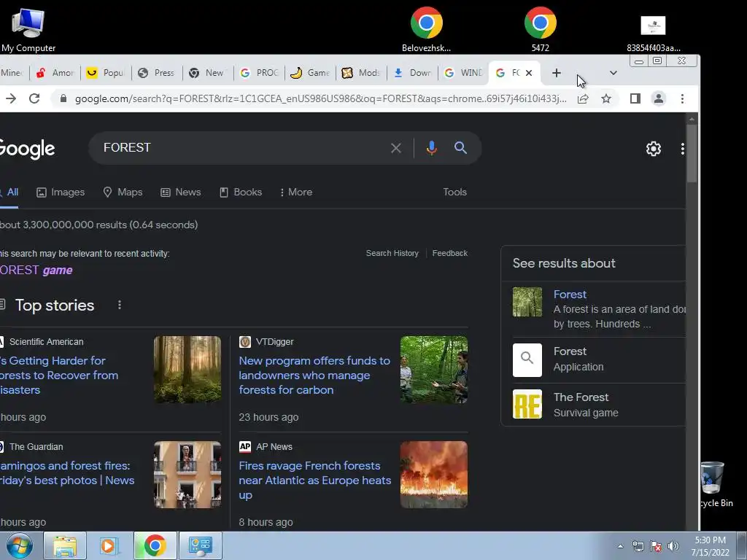
Task: Go to Google home via logo
Action: click(x=27, y=149)
